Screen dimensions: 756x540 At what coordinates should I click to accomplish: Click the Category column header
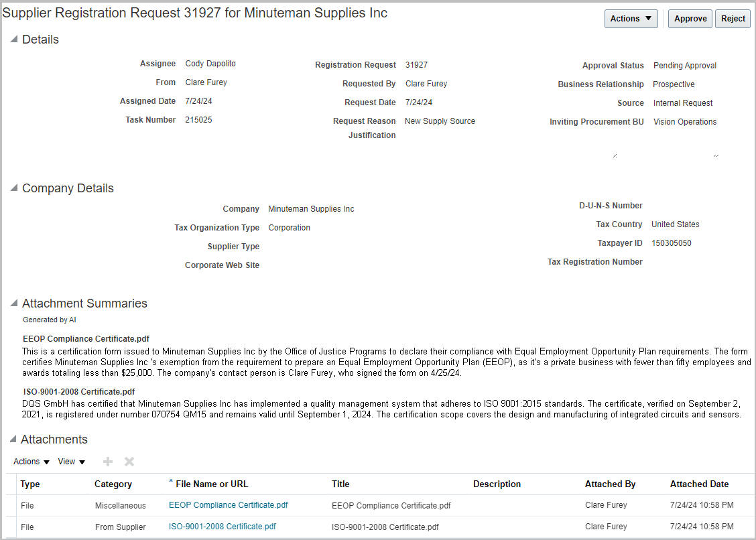coord(113,484)
